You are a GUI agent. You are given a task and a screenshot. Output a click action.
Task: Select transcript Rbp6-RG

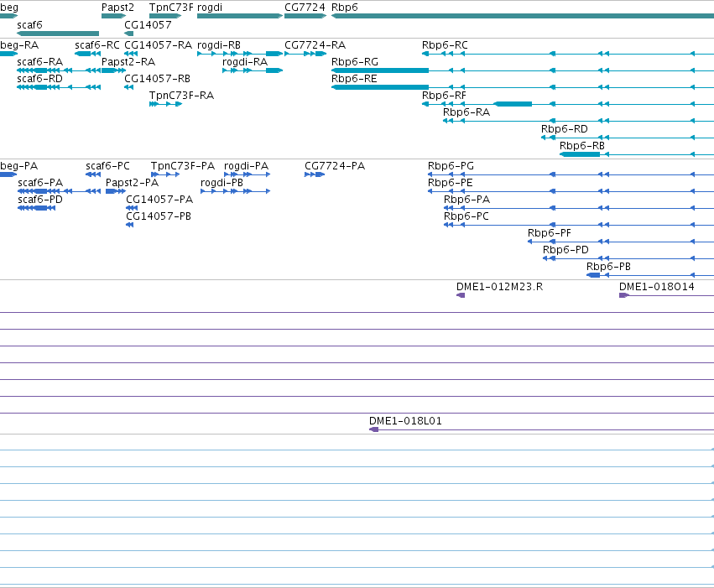tap(523, 70)
